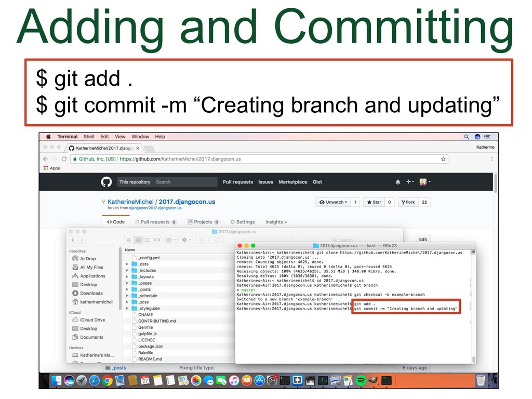Image resolution: width=532 pixels, height=399 pixels.
Task: Open the Unwatch dropdown
Action: pos(333,202)
